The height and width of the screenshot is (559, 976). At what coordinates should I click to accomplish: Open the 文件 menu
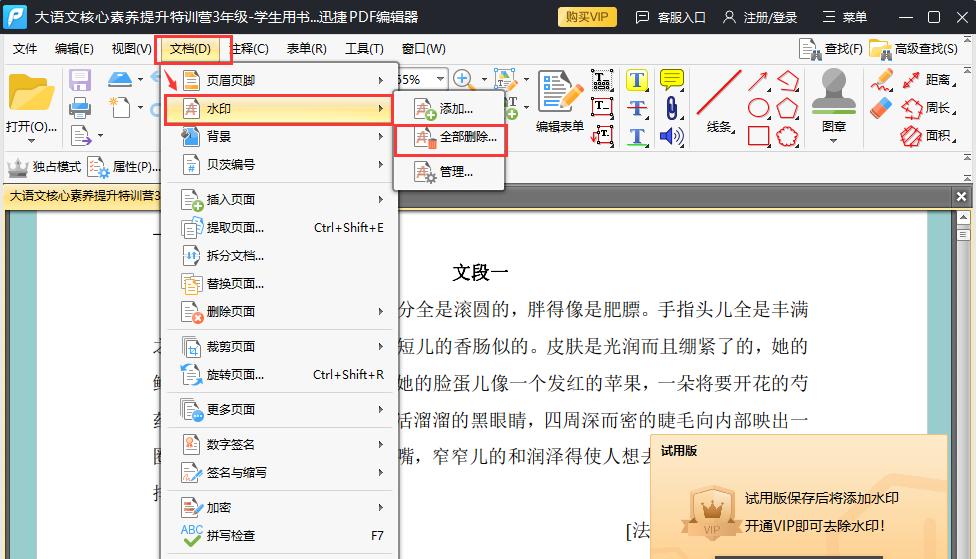pos(24,49)
